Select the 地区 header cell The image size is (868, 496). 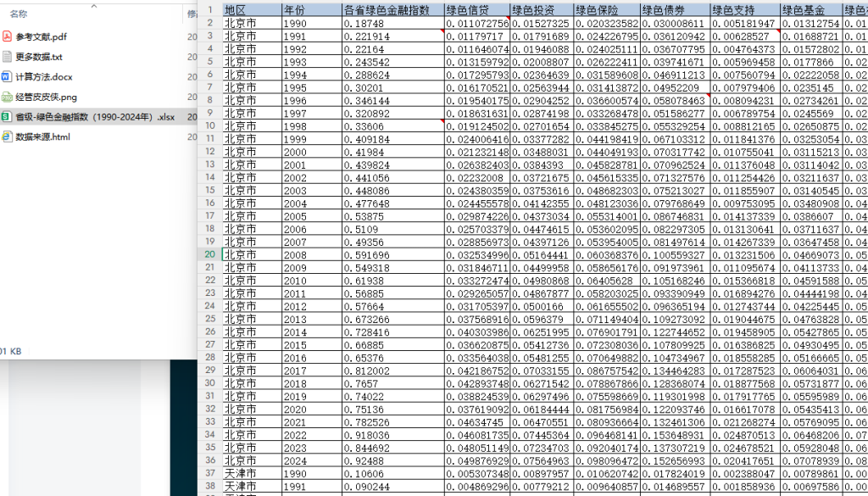252,9
